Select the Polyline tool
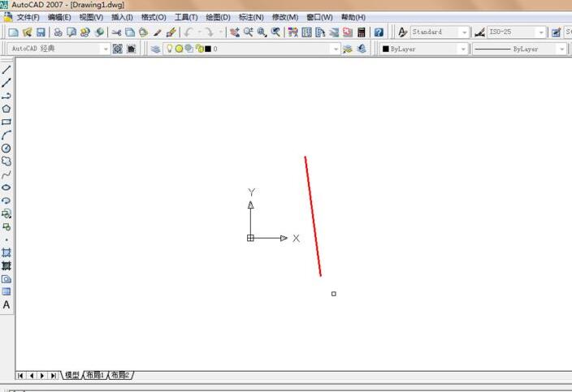The width and height of the screenshot is (572, 392). [6, 96]
